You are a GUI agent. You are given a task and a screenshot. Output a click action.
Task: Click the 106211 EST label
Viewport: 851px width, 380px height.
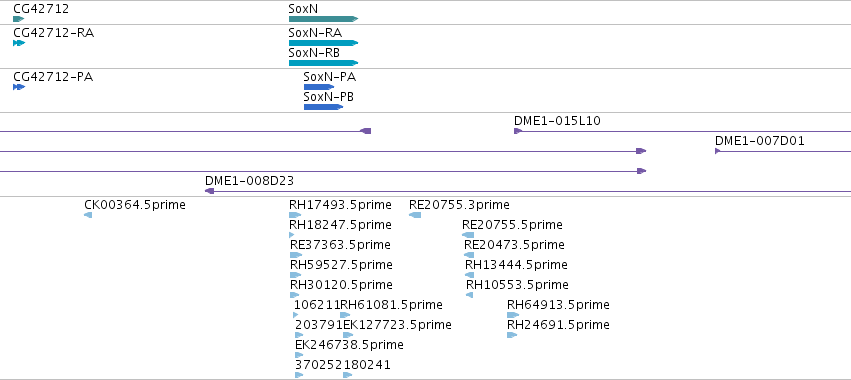[x=317, y=305]
